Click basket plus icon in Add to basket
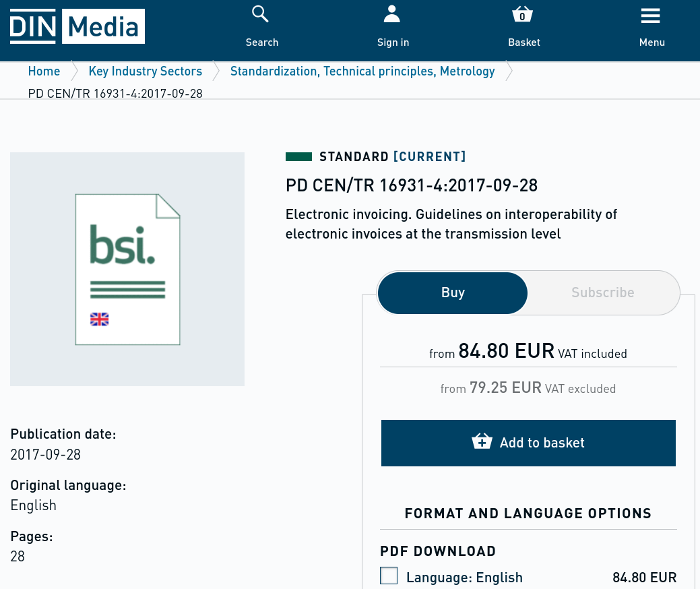The width and height of the screenshot is (700, 589). tap(482, 442)
